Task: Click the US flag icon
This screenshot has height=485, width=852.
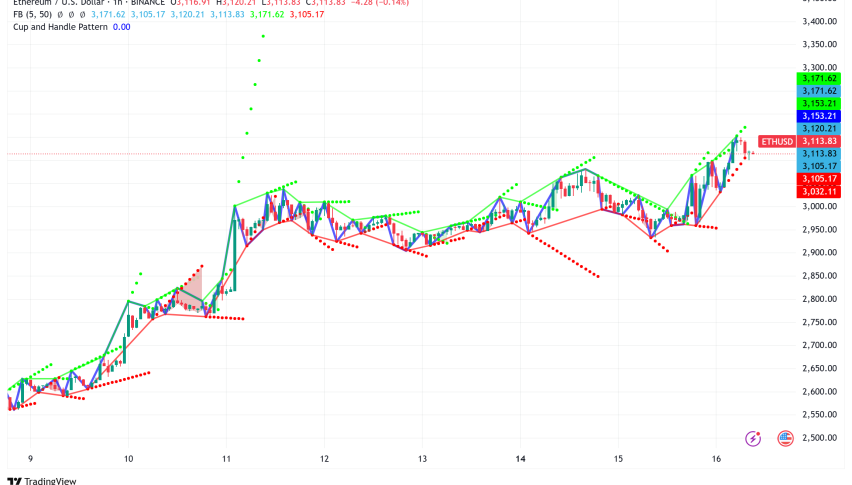Action: (x=785, y=438)
